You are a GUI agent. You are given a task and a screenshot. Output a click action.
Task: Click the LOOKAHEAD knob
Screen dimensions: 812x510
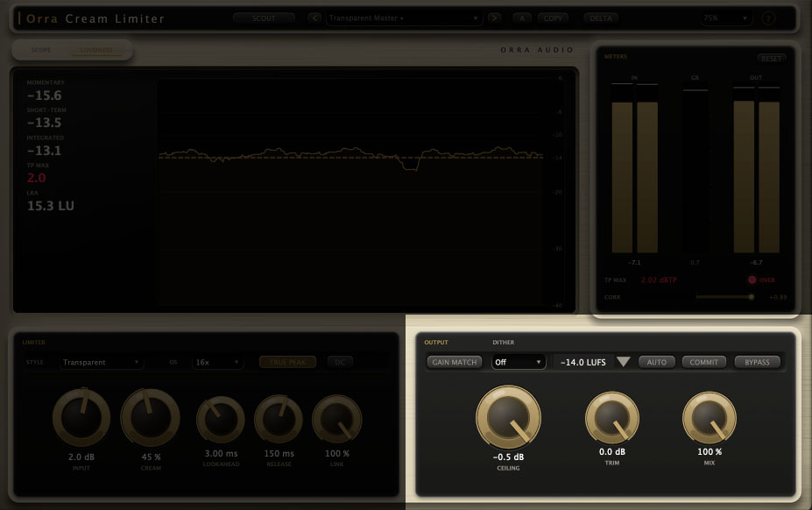point(221,419)
